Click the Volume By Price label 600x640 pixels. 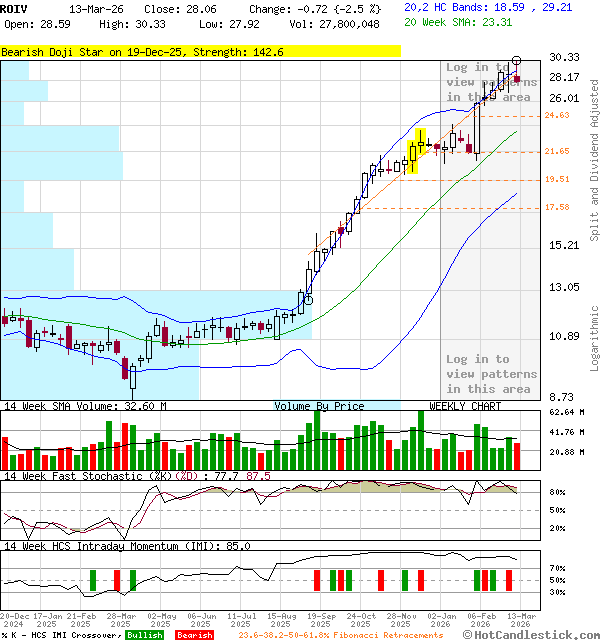(320, 406)
